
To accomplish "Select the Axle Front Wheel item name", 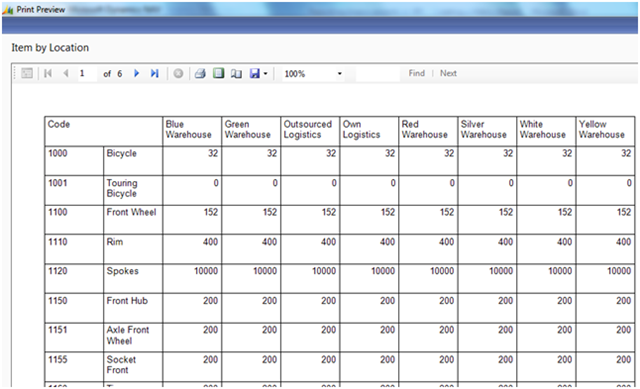I will tap(128, 335).
